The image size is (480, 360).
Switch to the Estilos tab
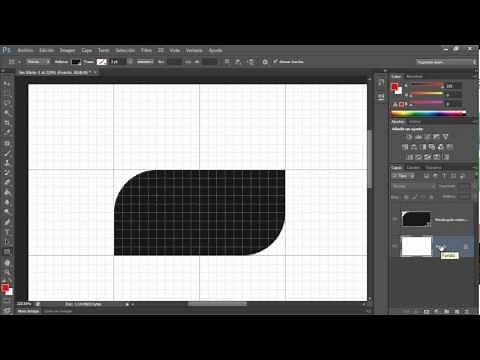pos(415,122)
